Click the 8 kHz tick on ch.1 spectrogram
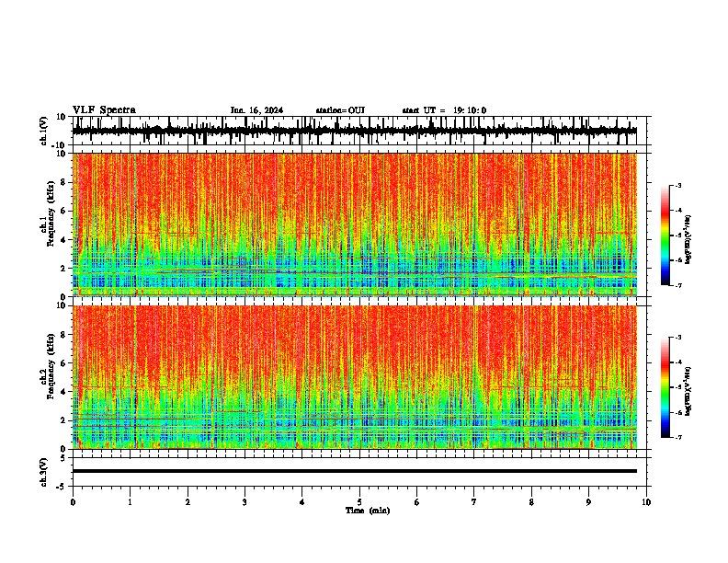The image size is (728, 563). coord(63,182)
